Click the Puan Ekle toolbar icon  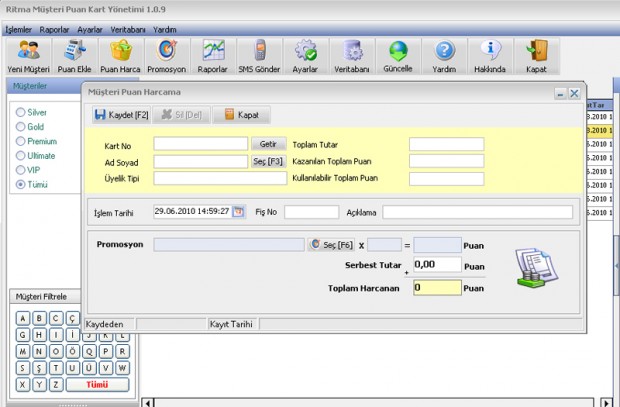pyautogui.click(x=74, y=57)
